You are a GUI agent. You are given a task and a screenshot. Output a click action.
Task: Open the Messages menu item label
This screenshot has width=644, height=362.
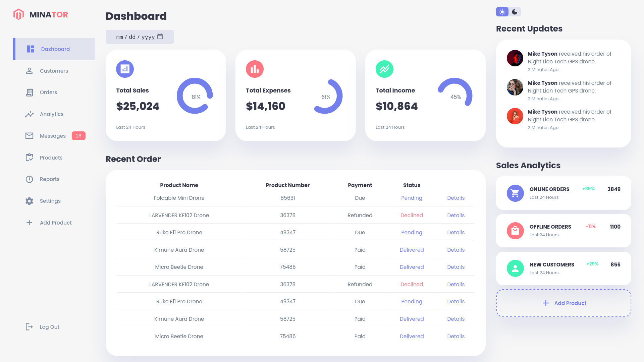(x=53, y=136)
